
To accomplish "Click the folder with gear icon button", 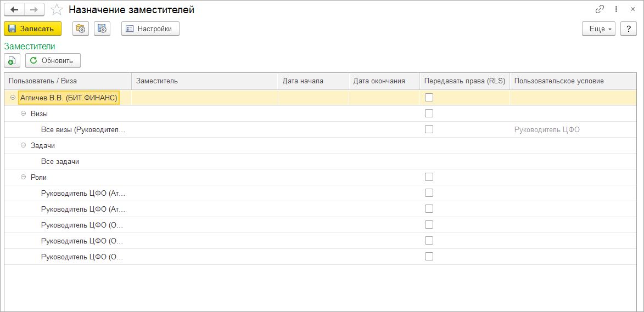I will coord(81,29).
